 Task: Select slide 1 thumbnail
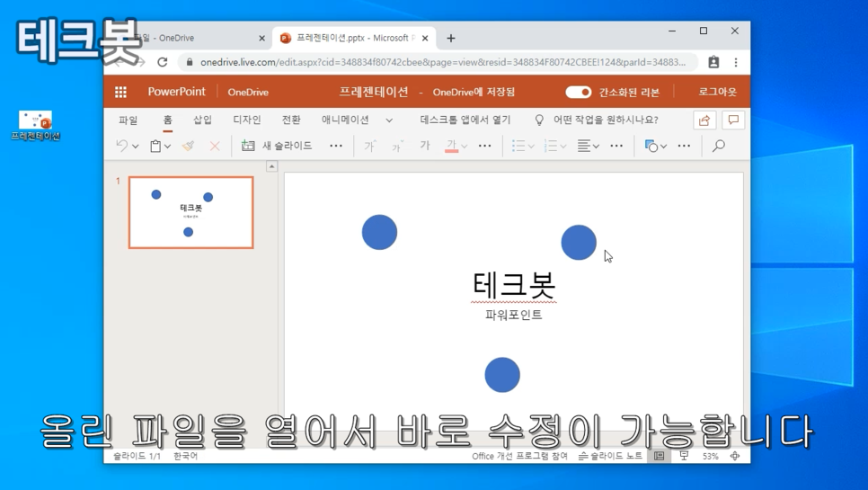(x=191, y=212)
